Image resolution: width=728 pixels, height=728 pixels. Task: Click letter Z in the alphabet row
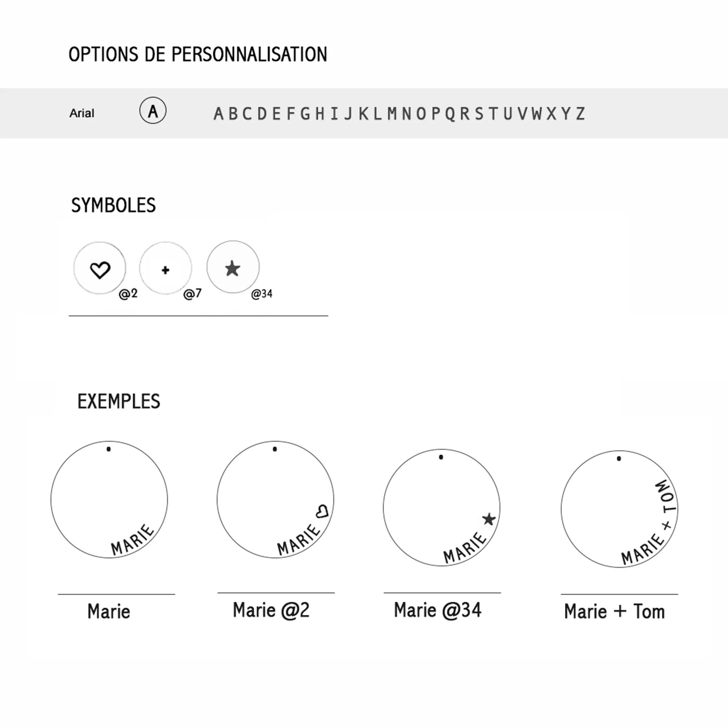click(581, 114)
